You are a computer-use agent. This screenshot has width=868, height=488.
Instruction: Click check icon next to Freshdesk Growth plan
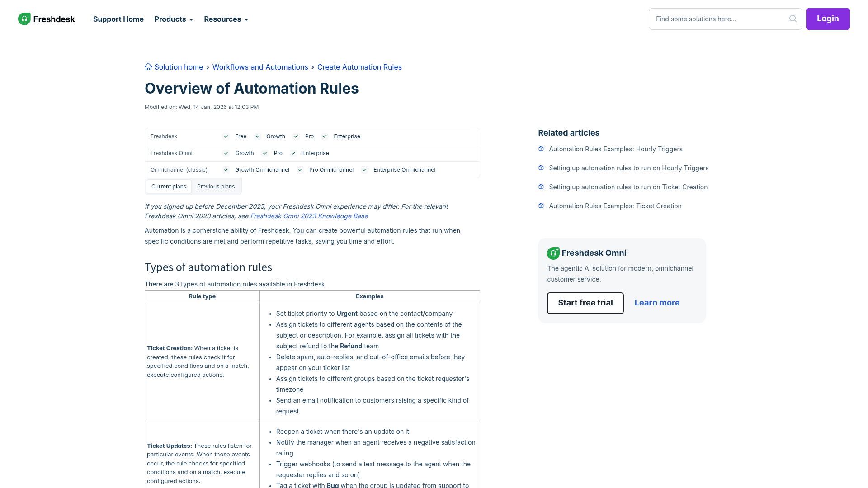point(257,136)
